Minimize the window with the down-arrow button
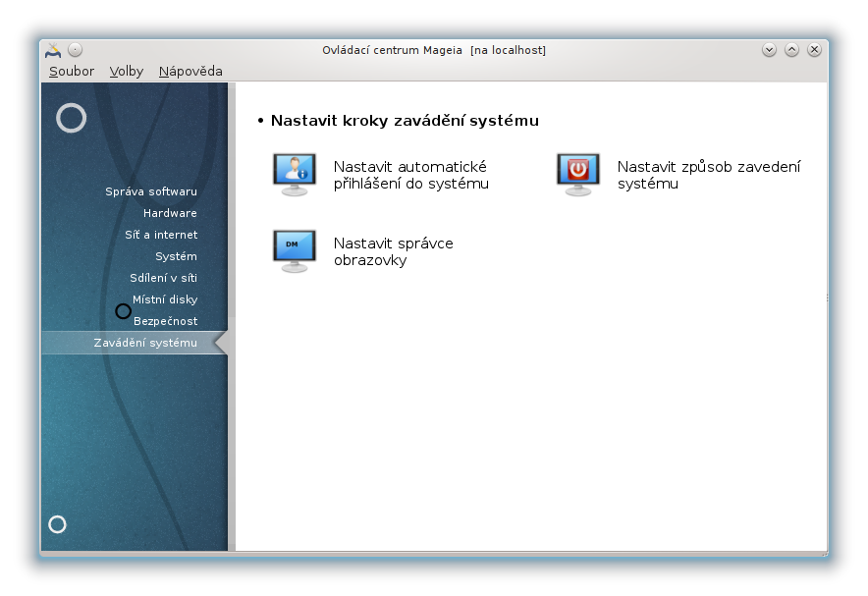 (x=769, y=50)
